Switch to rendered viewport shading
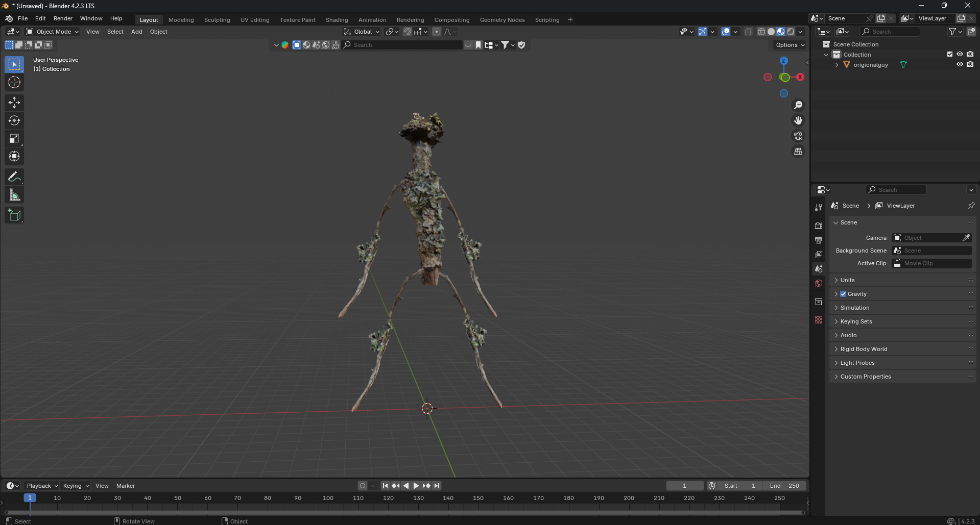The height and width of the screenshot is (525, 980). [x=791, y=32]
